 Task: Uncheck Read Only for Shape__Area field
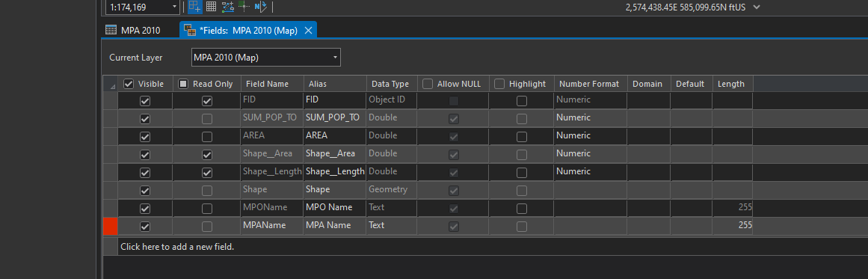[207, 155]
